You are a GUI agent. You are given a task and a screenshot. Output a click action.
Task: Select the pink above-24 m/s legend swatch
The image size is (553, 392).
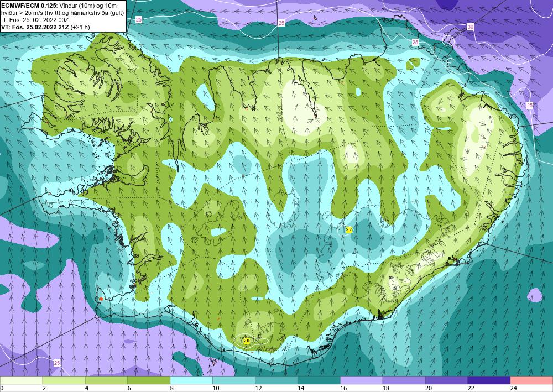pos(531,380)
